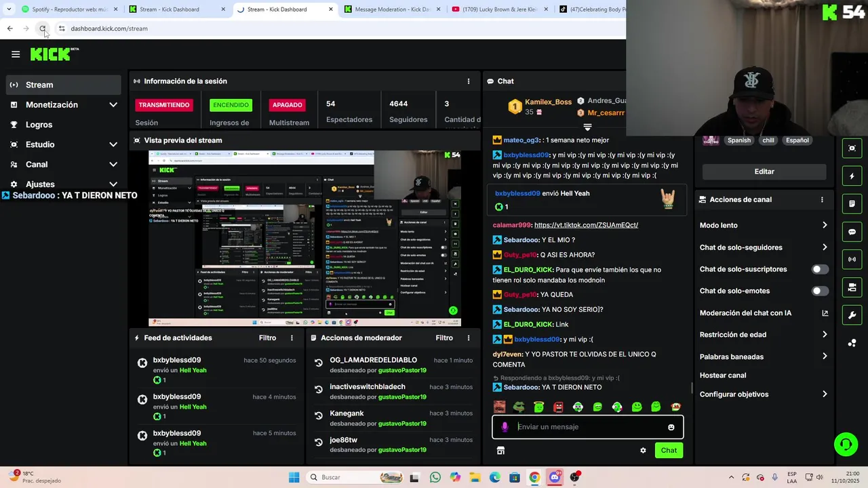Click Hostear canal
Image resolution: width=868 pixels, height=488 pixels.
tap(723, 375)
